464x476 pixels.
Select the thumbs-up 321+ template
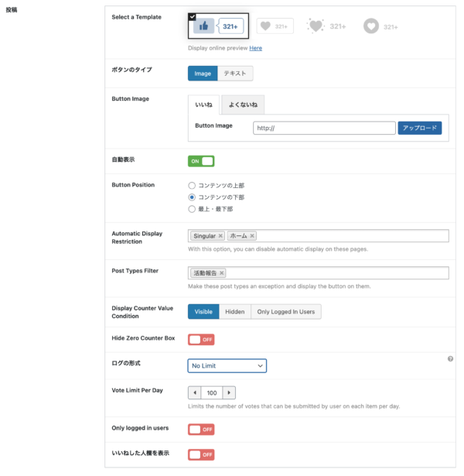pyautogui.click(x=218, y=26)
